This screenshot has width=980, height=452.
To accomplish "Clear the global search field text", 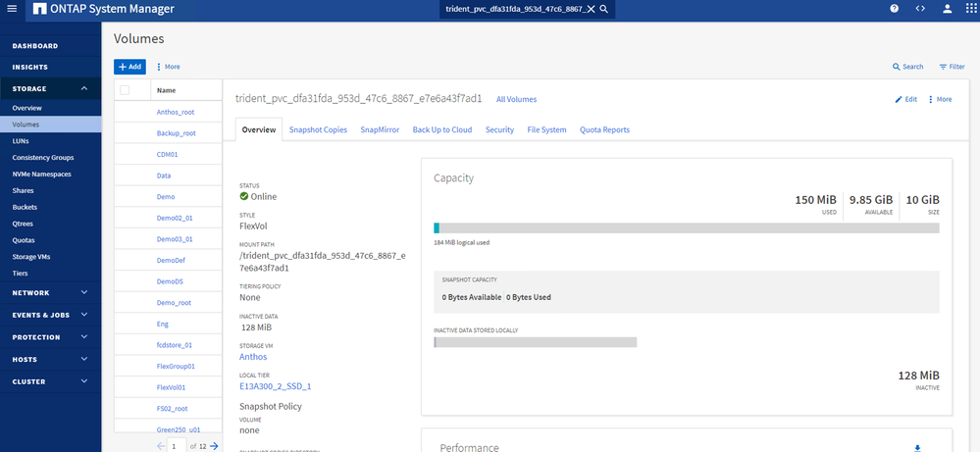I will (x=590, y=9).
